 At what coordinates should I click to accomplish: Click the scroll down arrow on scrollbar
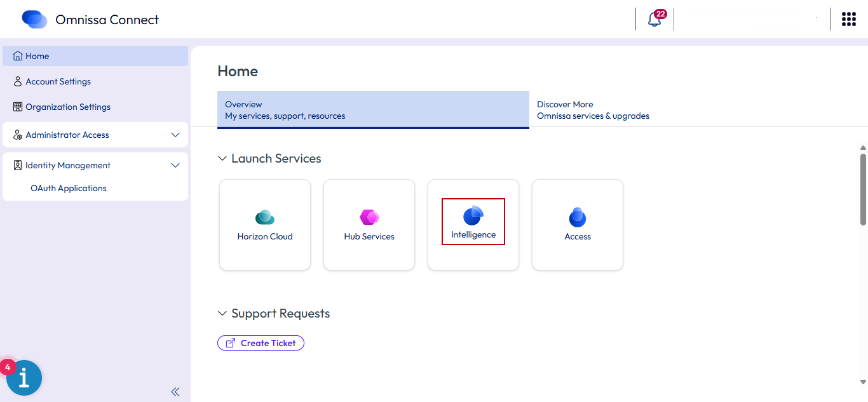coord(863,382)
